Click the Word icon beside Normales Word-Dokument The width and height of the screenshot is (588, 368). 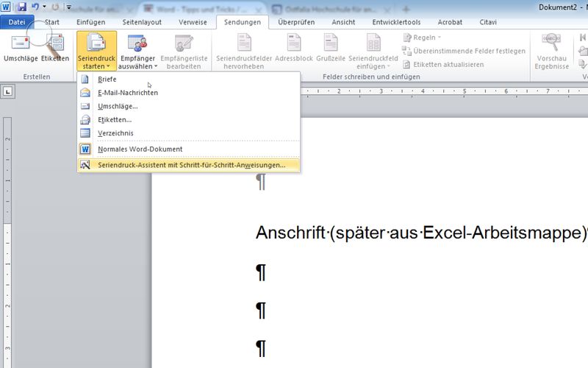85,149
